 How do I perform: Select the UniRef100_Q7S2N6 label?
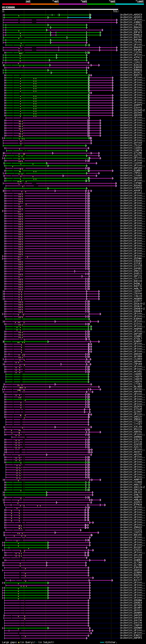tap(131, 153)
